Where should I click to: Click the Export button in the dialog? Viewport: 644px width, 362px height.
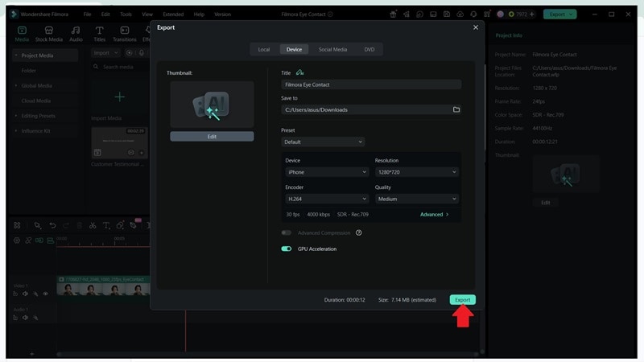coord(462,299)
